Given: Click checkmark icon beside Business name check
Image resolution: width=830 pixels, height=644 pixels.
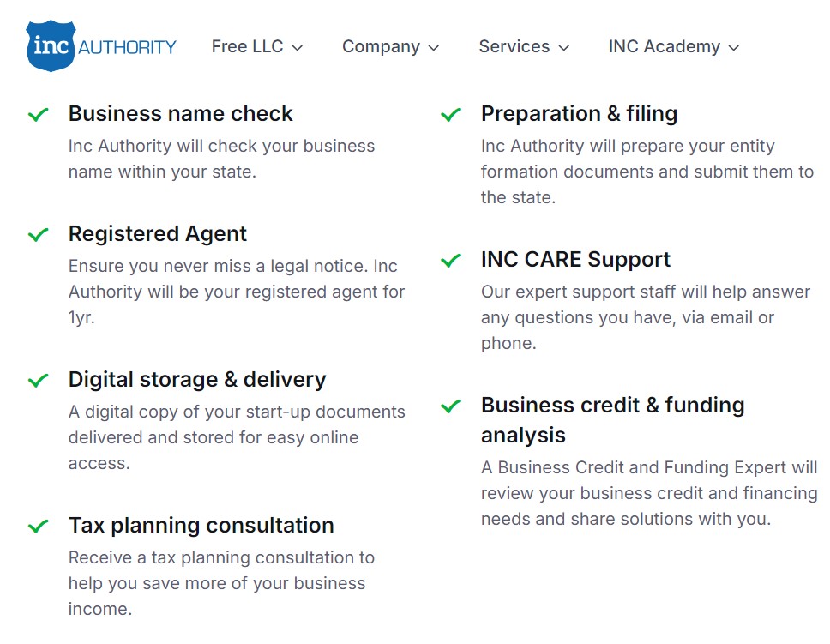Looking at the screenshot, I should 39,114.
